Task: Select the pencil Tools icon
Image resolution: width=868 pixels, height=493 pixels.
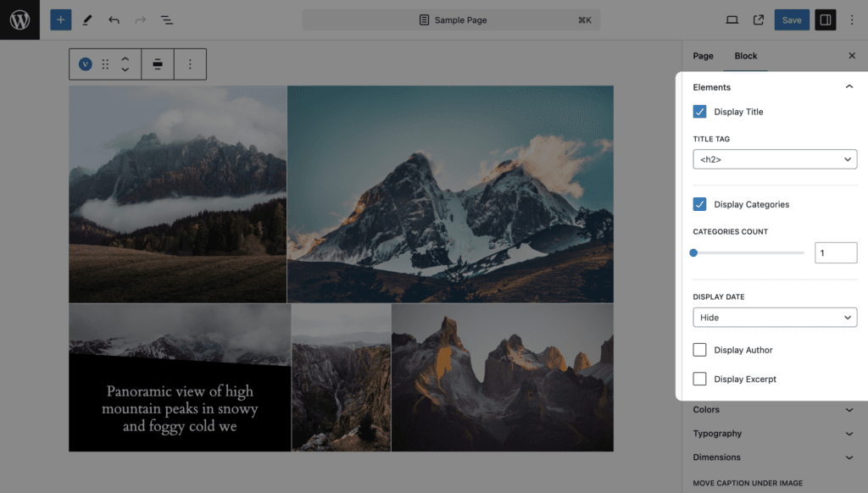Action: (87, 20)
